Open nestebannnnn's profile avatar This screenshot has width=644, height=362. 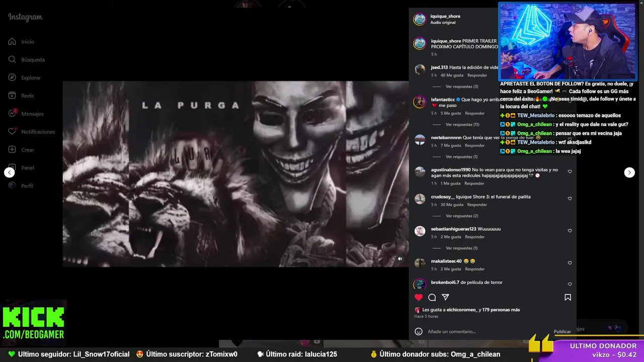420,139
